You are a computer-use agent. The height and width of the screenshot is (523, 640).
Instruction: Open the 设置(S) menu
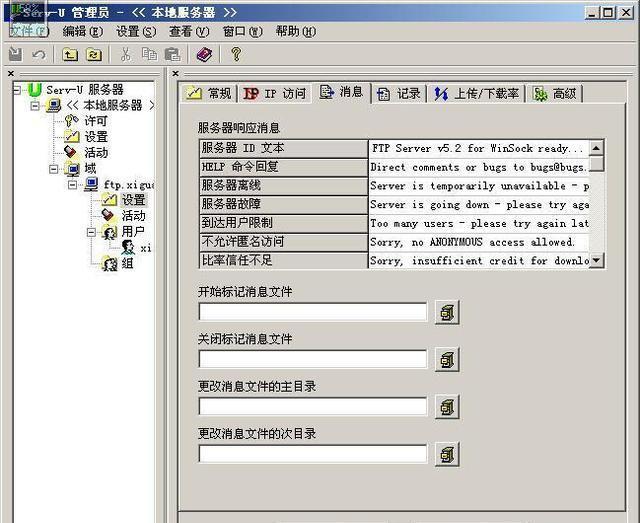coord(136,31)
